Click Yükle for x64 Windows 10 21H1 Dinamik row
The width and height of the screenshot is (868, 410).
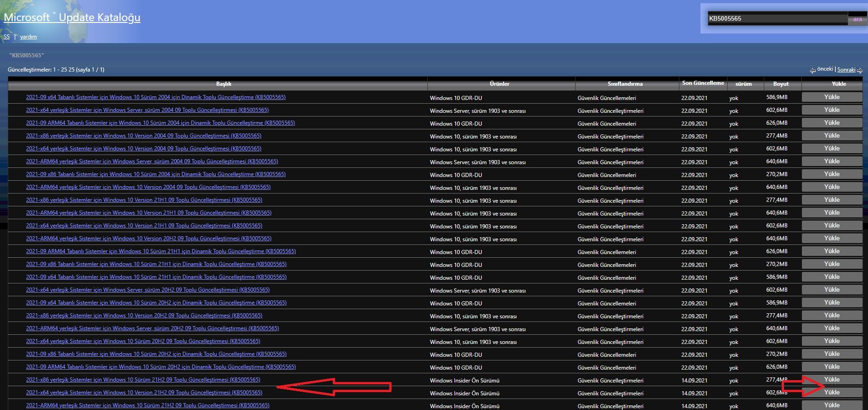(832, 277)
